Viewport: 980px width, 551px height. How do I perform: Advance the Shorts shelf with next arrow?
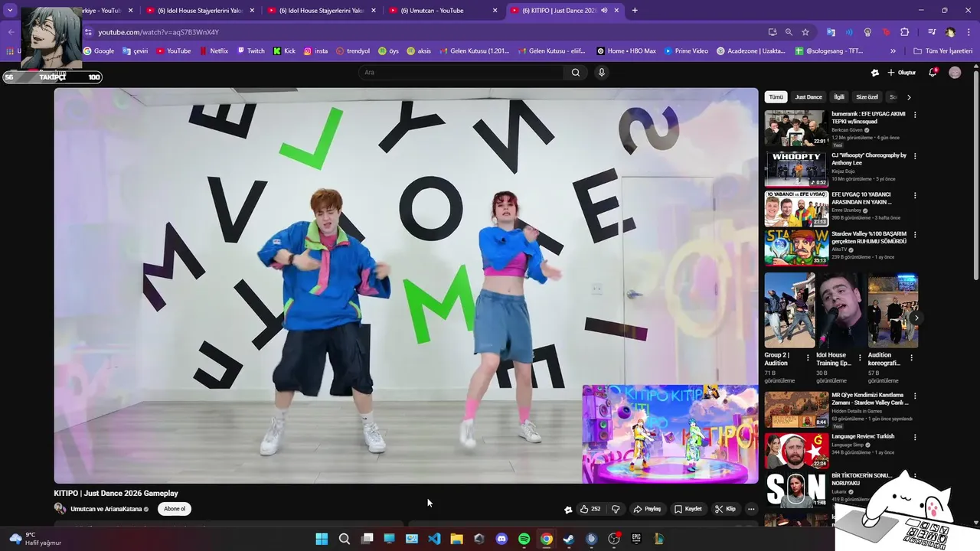coord(916,318)
